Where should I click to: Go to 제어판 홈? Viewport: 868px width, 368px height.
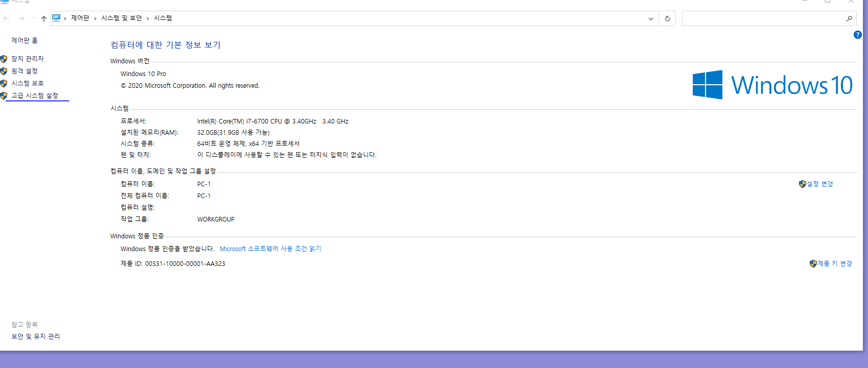25,40
